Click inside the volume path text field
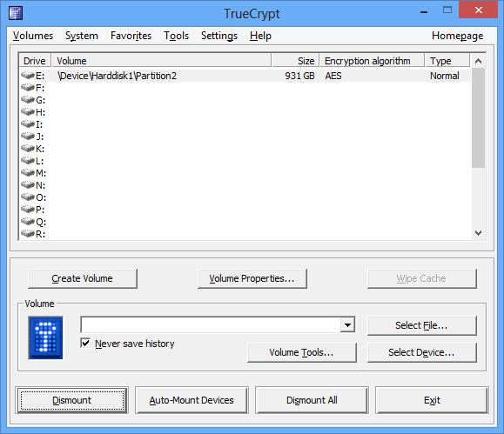 tap(211, 325)
